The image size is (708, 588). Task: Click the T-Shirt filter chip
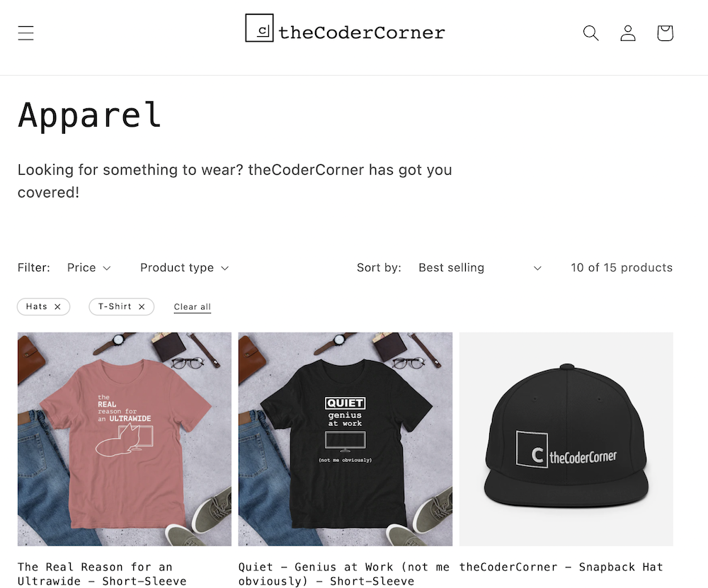[122, 307]
